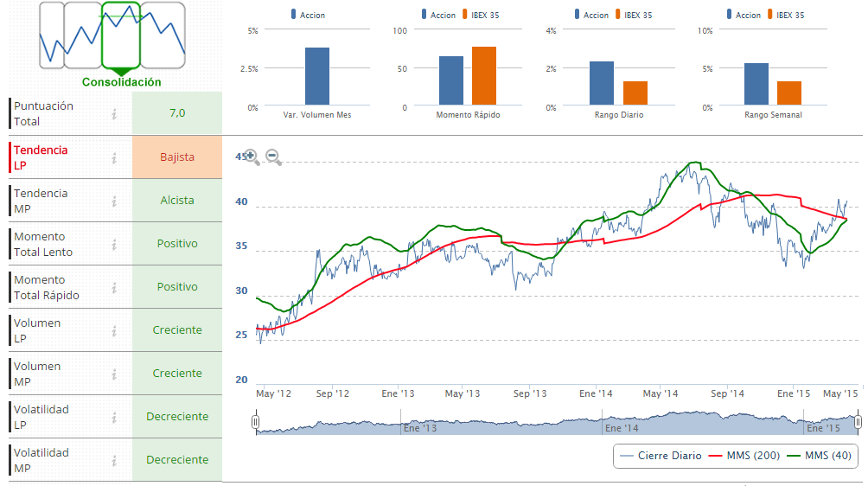Show info for Momento Total Rápido

point(113,287)
